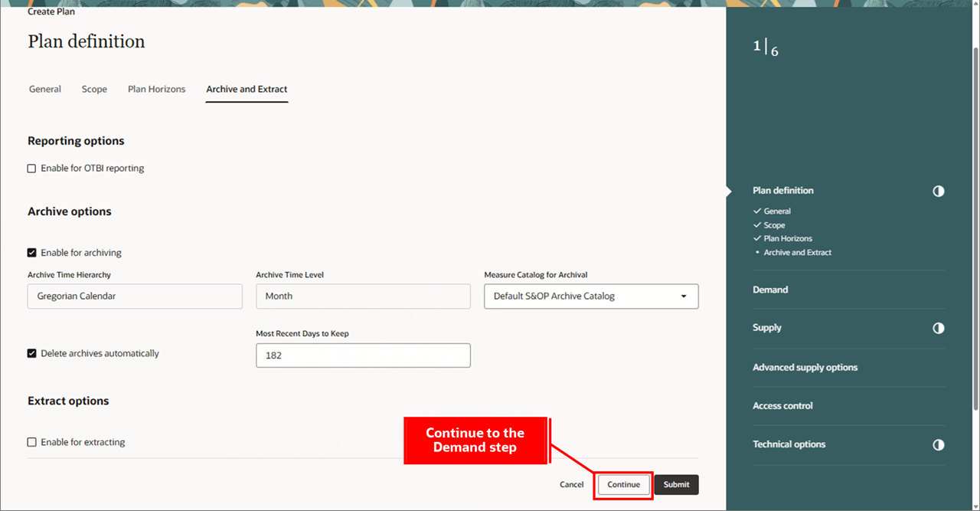Cancel plan creation
Screen dimensions: 980x511
coord(571,485)
